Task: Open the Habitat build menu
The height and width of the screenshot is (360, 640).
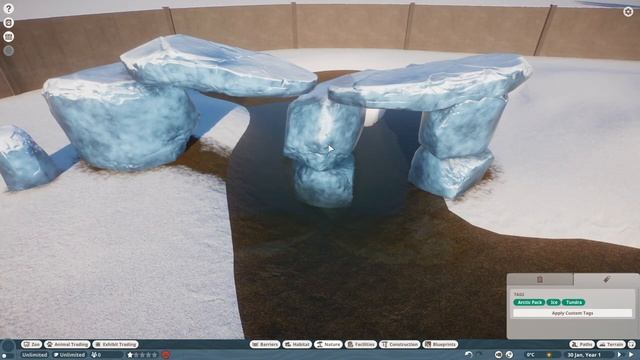Action: [x=297, y=344]
